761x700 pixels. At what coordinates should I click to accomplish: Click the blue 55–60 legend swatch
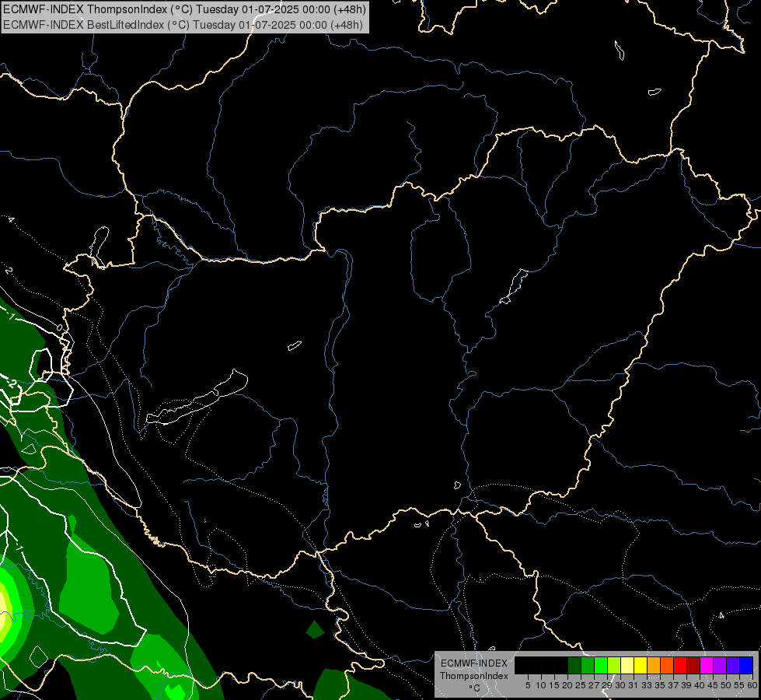(x=746, y=665)
